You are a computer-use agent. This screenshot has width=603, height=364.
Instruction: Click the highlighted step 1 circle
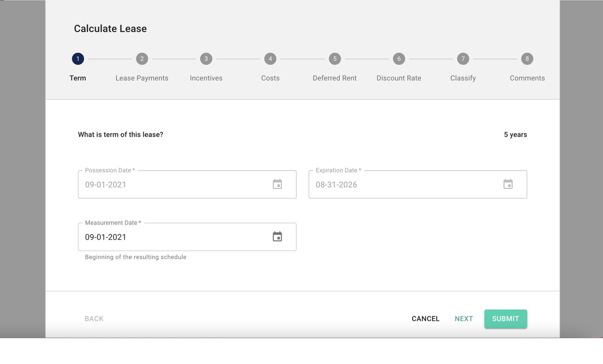[78, 58]
